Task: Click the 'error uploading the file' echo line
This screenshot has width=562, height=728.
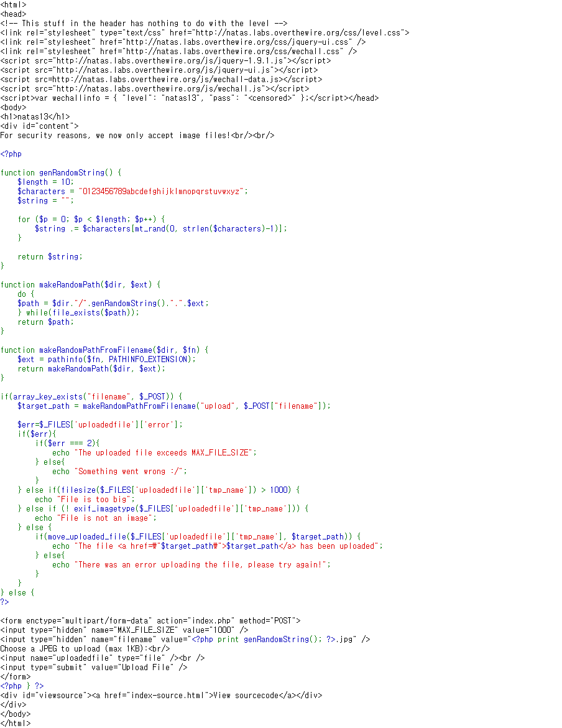Action: point(191,564)
